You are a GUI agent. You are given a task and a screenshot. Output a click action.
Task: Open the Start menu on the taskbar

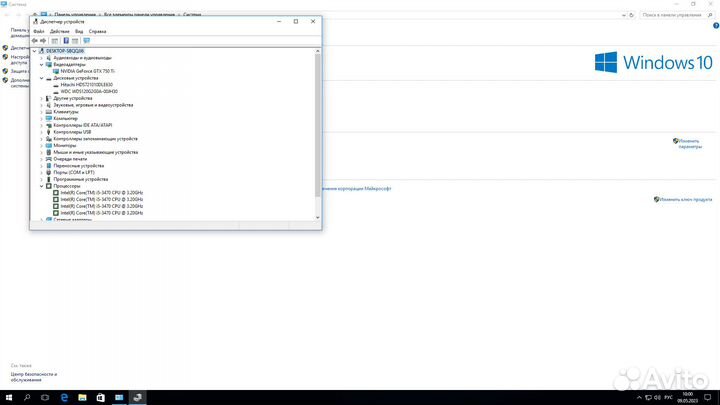(x=9, y=398)
